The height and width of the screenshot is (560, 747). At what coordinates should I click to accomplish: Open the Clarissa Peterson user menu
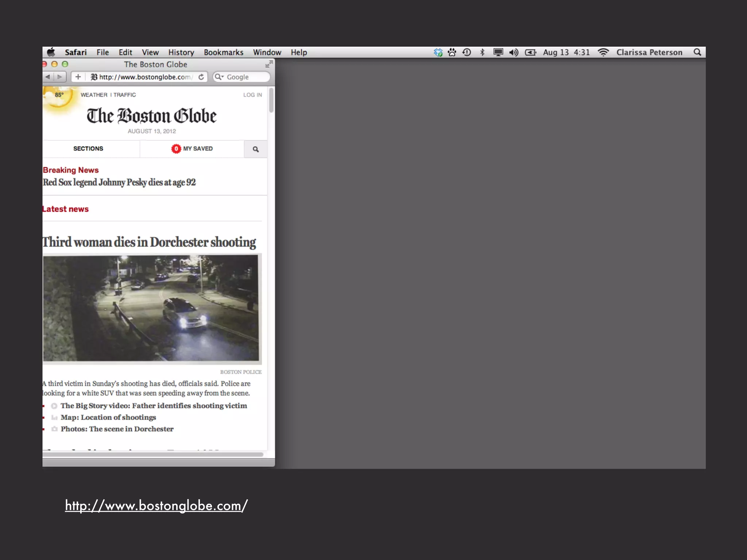pos(649,52)
